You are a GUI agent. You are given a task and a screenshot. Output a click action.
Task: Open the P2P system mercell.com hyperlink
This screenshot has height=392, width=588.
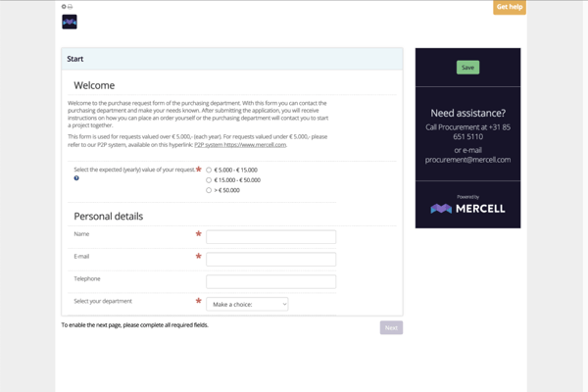coord(240,145)
